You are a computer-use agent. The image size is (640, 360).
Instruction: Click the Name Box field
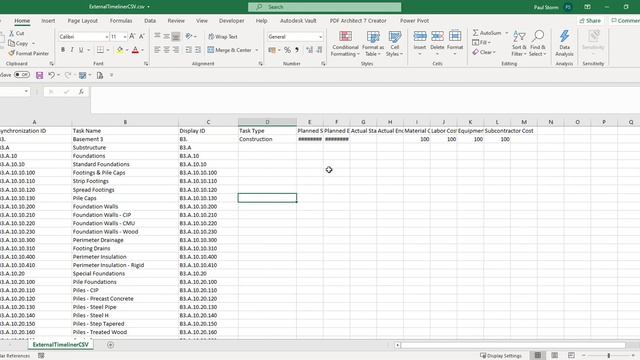coord(14,91)
